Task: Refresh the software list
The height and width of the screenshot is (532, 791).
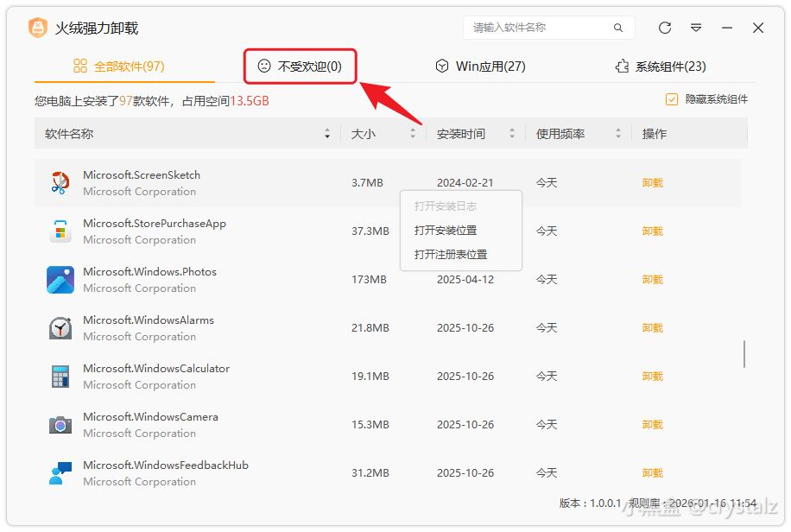Action: (665, 28)
